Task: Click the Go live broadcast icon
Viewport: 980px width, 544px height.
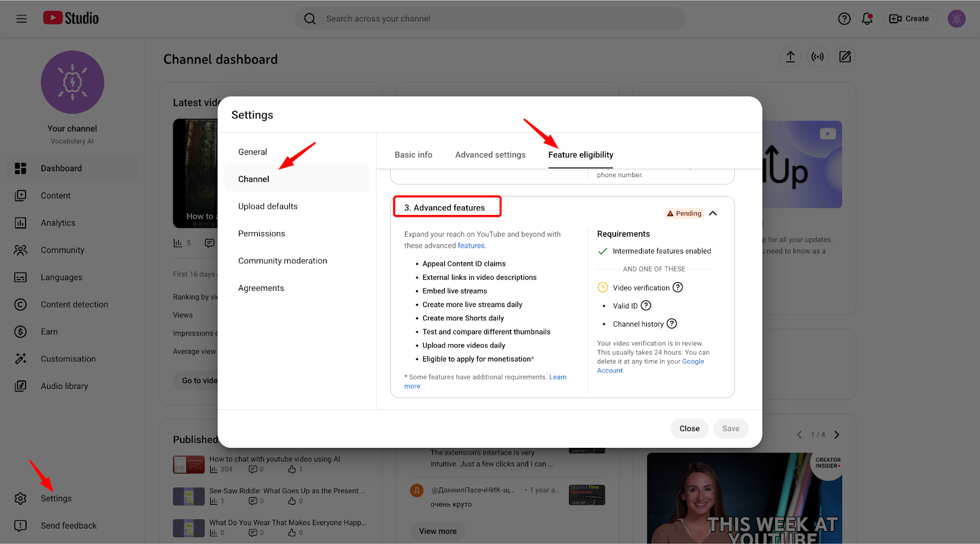Action: 817,57
